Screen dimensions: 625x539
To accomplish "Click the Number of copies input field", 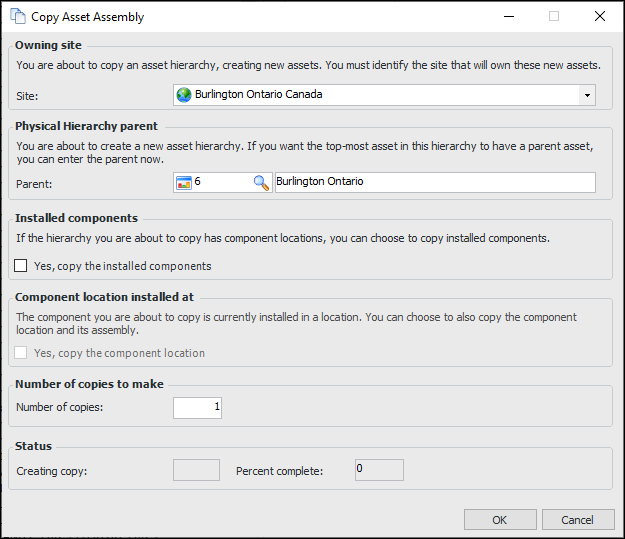I will pos(197,407).
